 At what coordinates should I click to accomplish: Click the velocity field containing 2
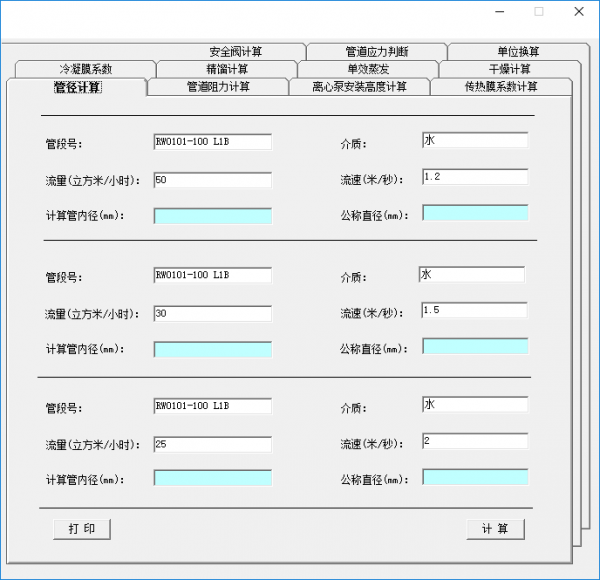click(x=475, y=441)
